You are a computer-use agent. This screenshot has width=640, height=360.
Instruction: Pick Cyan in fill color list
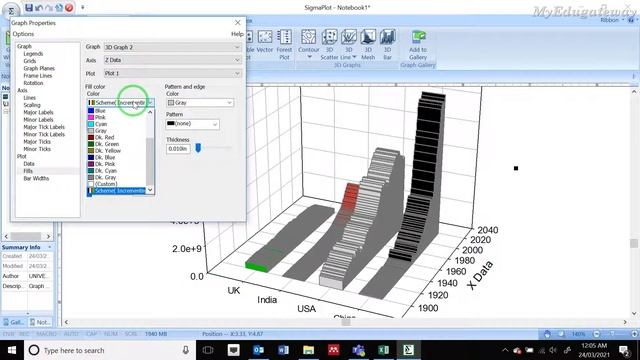(117, 124)
